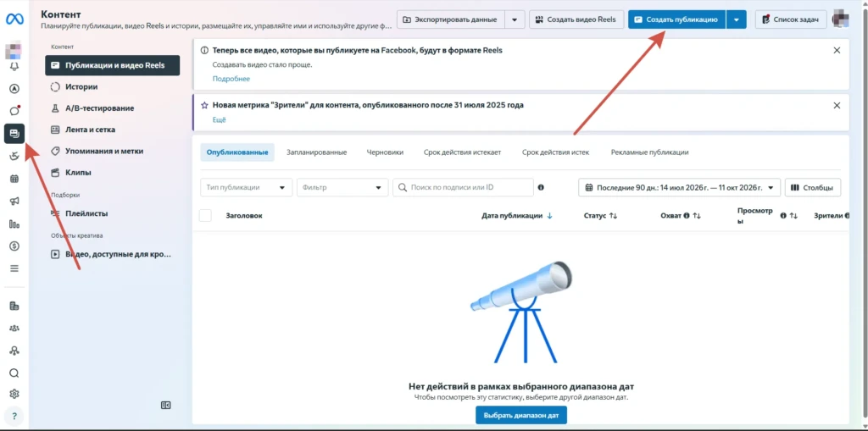Screen dimensions: 868x431
Task: Follow the Подробнее link
Action: 231,79
